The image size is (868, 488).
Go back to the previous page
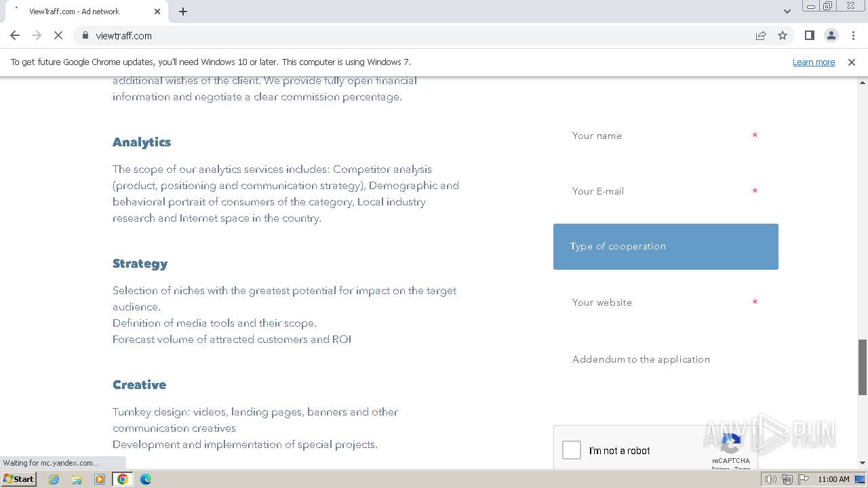15,35
